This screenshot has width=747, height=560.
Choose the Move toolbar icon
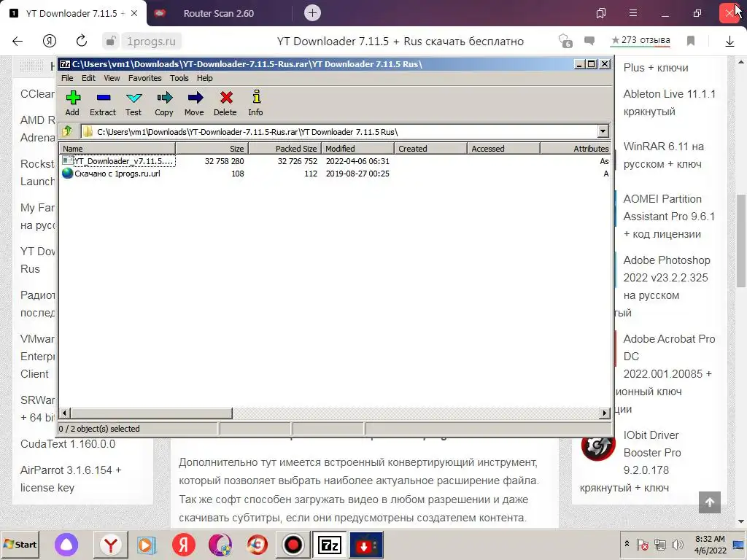tap(194, 103)
